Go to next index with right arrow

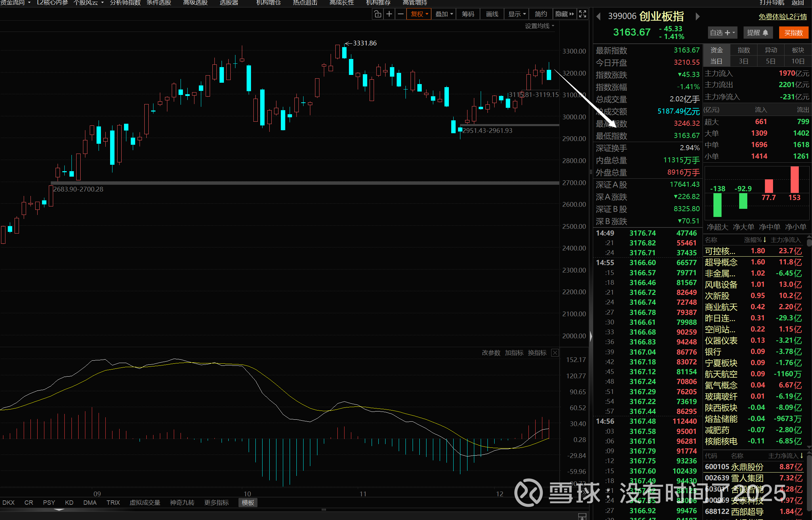pos(698,17)
